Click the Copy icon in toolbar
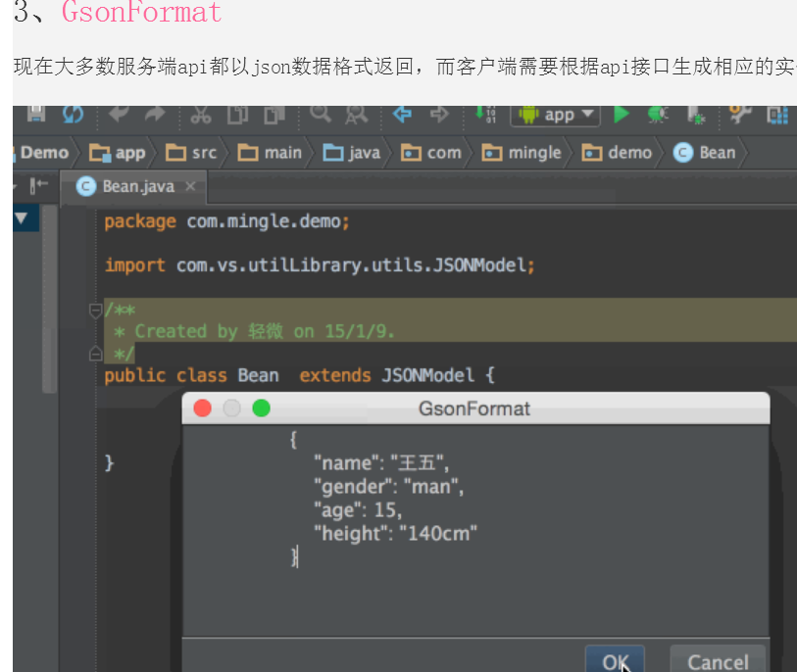This screenshot has width=797, height=672. pos(237,115)
